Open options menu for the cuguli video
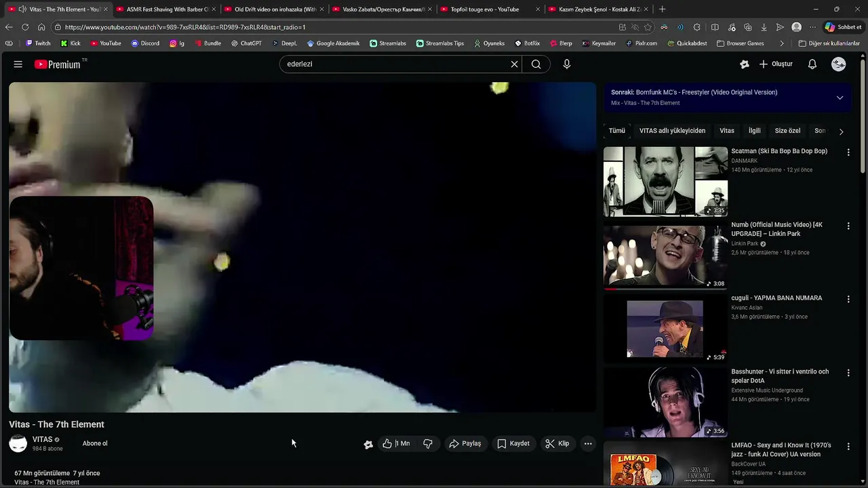The image size is (868, 488). (x=848, y=299)
